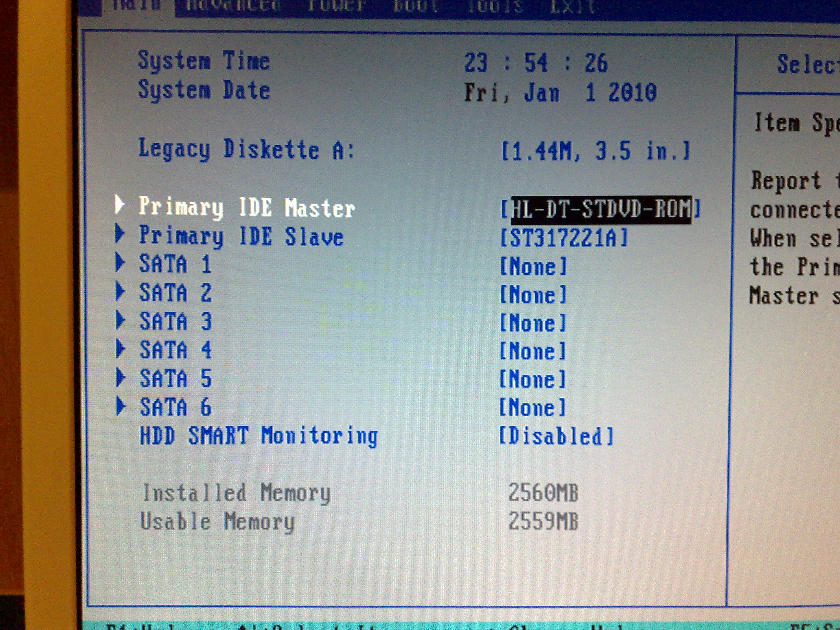This screenshot has width=840, height=630.
Task: Expand the SATA 2 arrow
Action: pos(120,291)
